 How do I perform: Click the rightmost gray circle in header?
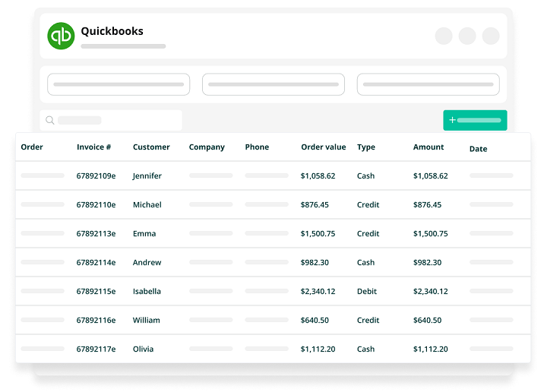point(491,36)
